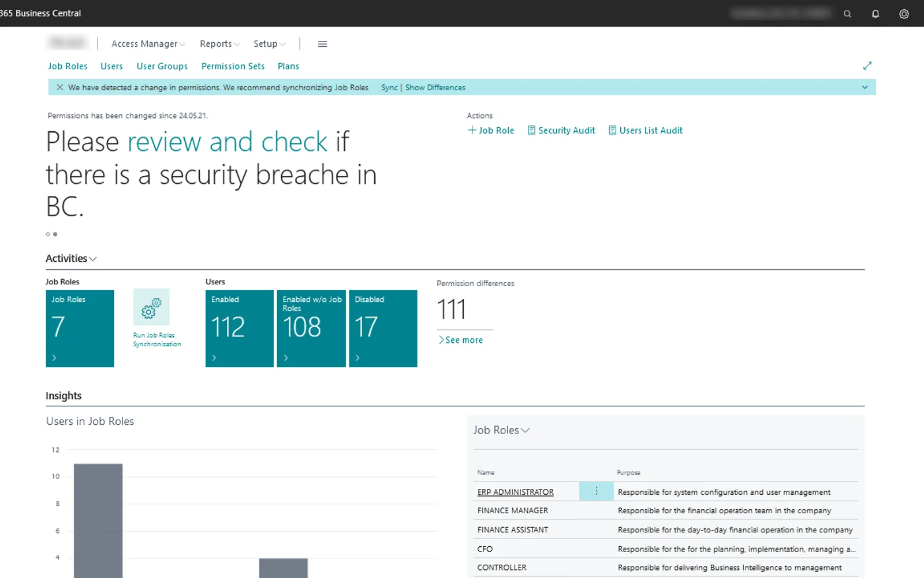Expand the notification bar chevron
The image size is (924, 578).
[865, 87]
